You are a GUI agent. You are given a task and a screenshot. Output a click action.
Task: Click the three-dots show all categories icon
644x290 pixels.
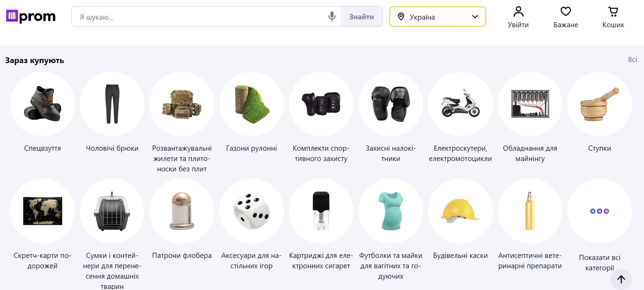pyautogui.click(x=600, y=211)
